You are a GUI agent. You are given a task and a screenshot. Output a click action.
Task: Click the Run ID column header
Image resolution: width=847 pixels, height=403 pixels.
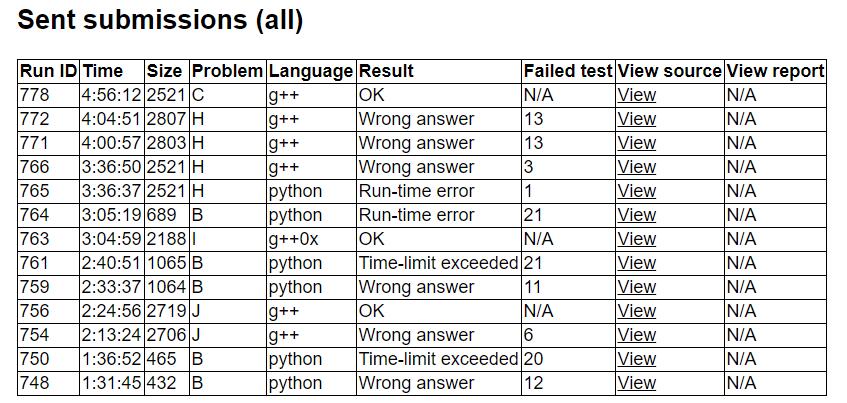48,71
